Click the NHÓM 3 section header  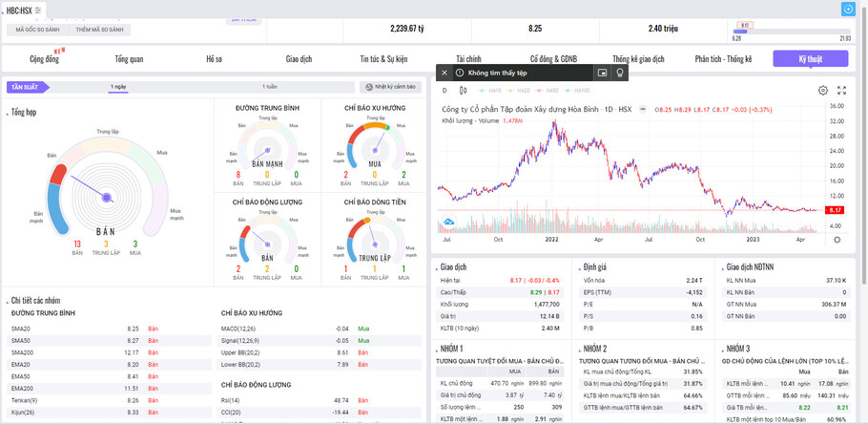(738, 349)
